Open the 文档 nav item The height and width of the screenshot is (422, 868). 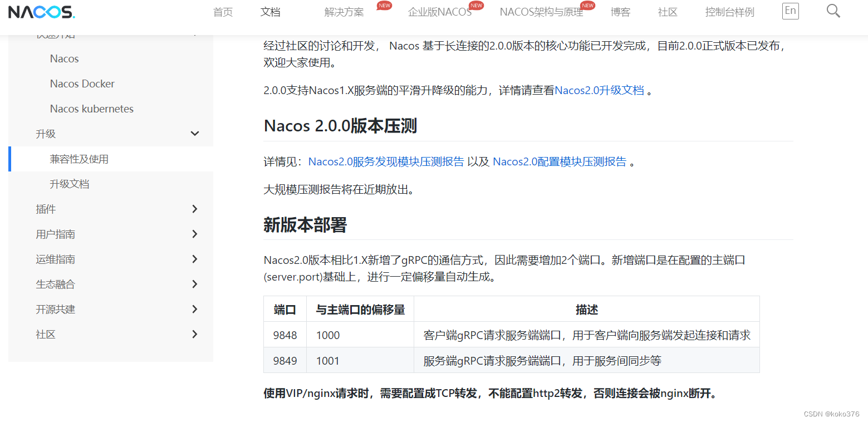pyautogui.click(x=271, y=12)
